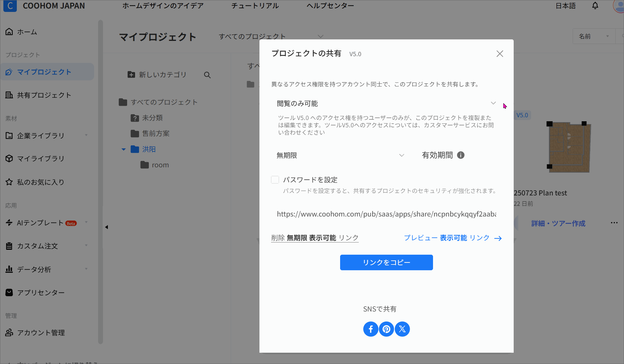Select 售前方案 folder label
The height and width of the screenshot is (364, 624).
tap(156, 133)
